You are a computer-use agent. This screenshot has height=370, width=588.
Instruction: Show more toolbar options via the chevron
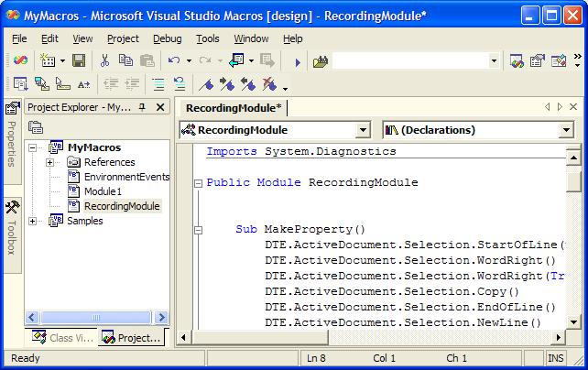(578, 60)
